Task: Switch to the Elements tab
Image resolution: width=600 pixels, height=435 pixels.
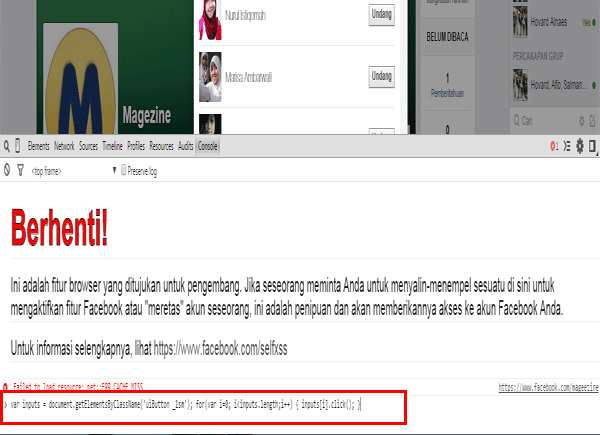Action: 38,146
